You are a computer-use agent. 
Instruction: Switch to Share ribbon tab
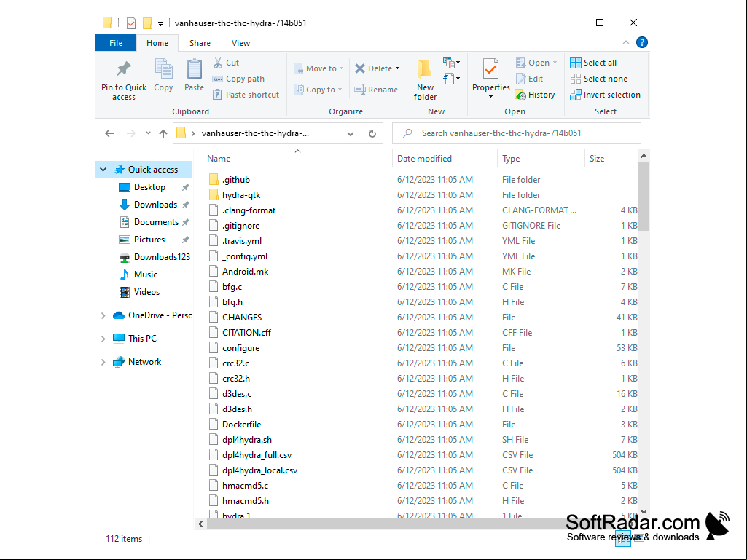pyautogui.click(x=200, y=43)
